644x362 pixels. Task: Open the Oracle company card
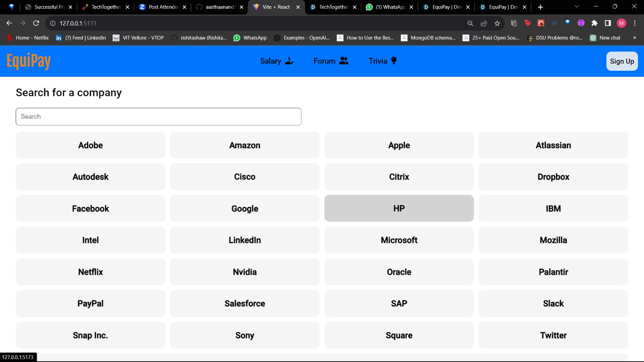(x=399, y=272)
